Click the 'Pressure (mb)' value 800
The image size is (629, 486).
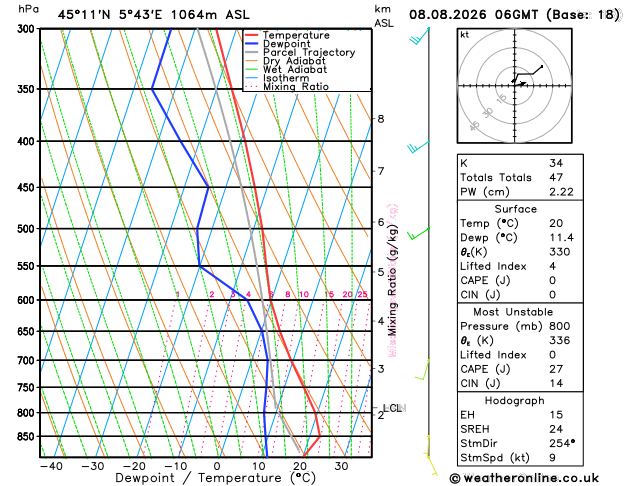pos(560,326)
